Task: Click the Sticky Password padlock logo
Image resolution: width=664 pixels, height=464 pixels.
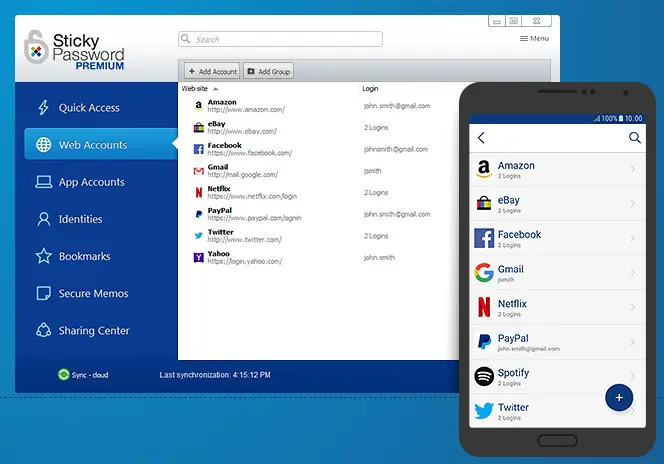Action: pos(36,48)
